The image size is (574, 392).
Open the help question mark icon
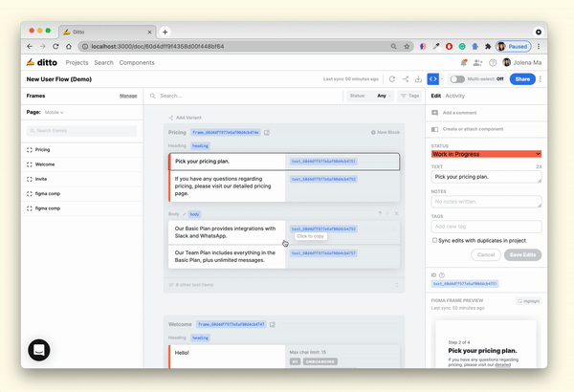click(493, 62)
